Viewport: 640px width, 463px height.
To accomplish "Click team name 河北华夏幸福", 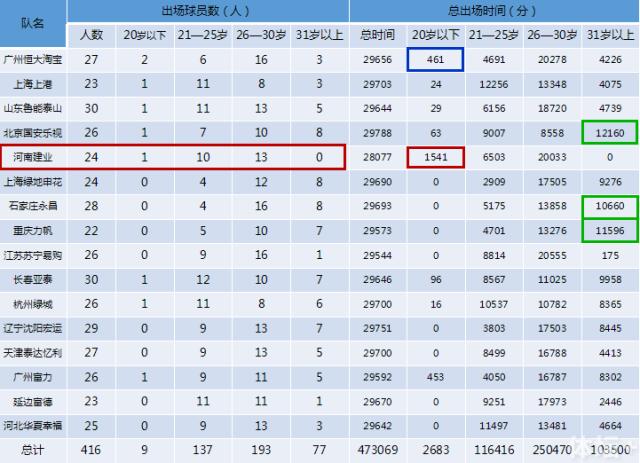I will click(x=33, y=426).
